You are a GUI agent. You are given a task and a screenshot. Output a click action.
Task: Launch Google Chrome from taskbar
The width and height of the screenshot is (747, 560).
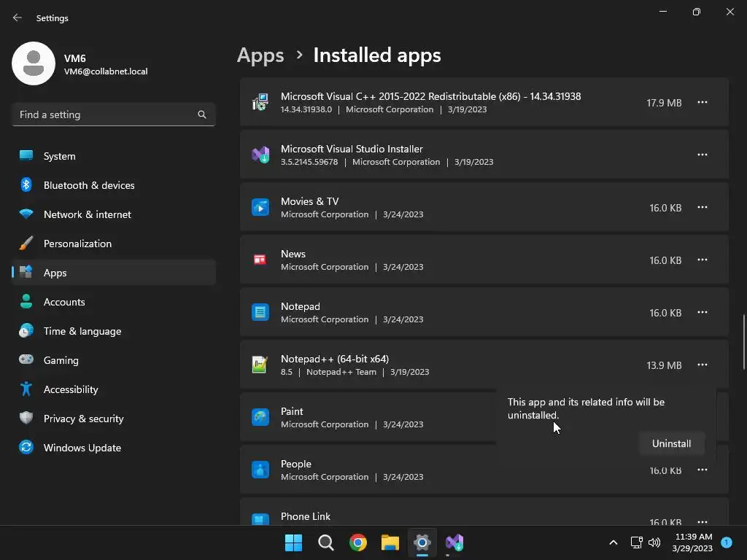357,542
